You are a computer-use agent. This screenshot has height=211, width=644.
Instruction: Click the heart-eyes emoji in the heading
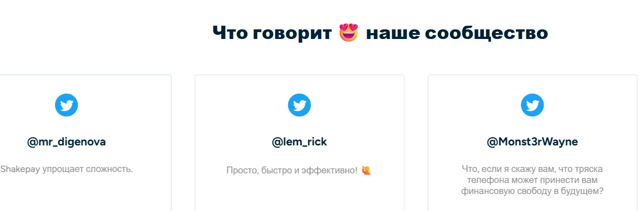[x=349, y=33]
